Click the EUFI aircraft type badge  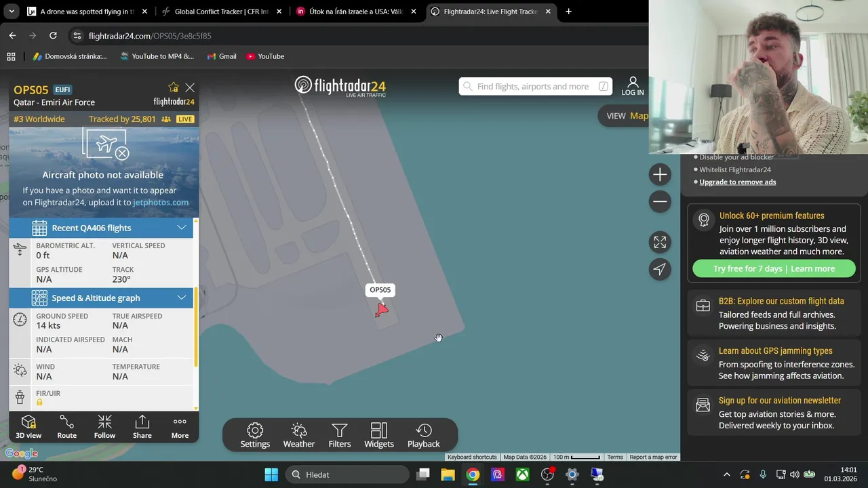tap(62, 89)
